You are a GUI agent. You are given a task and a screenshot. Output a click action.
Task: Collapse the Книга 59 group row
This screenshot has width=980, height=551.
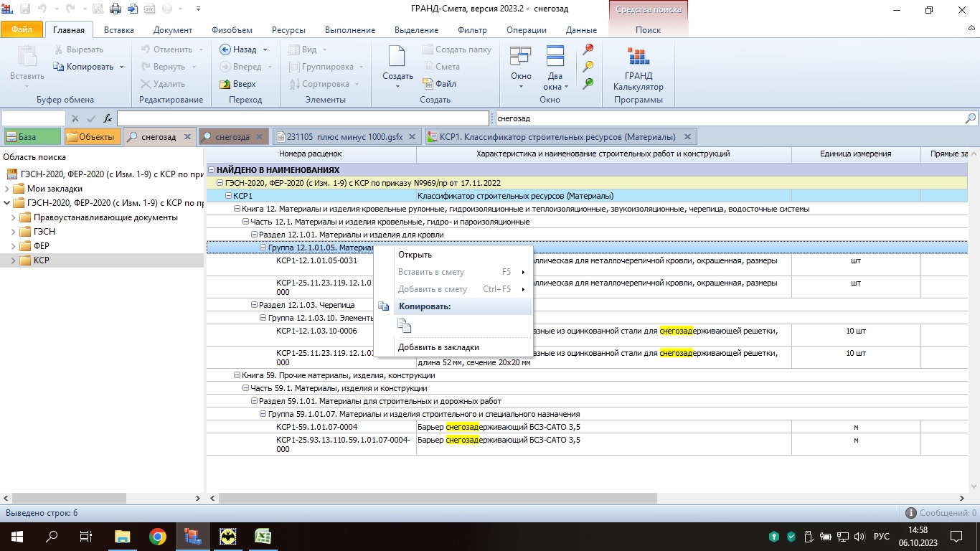tap(237, 375)
